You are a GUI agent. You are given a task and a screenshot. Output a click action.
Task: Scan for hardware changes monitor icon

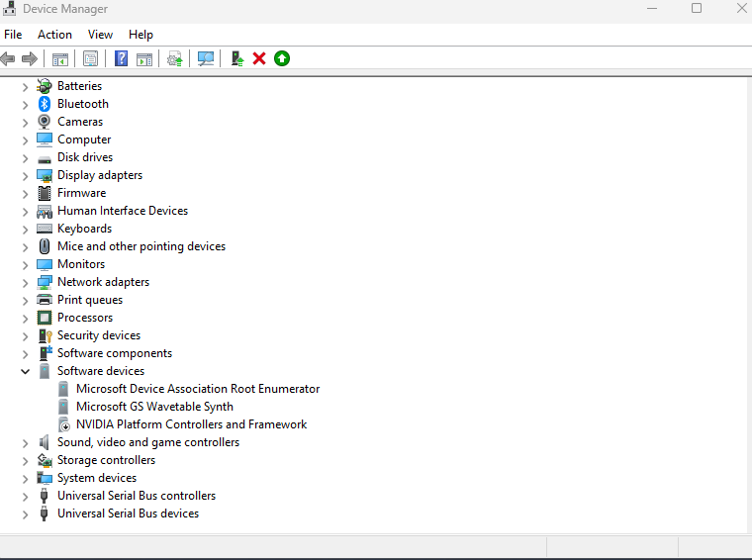pyautogui.click(x=205, y=59)
